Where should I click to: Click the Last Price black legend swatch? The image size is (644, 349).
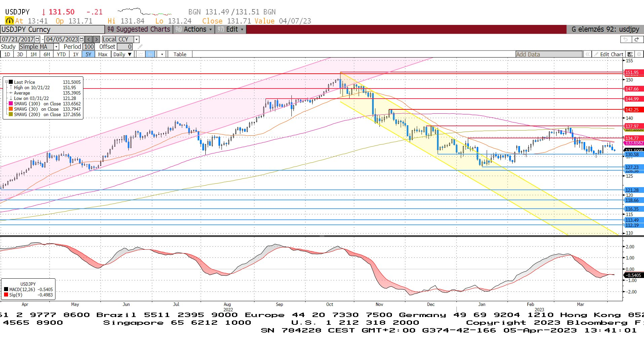tap(11, 82)
